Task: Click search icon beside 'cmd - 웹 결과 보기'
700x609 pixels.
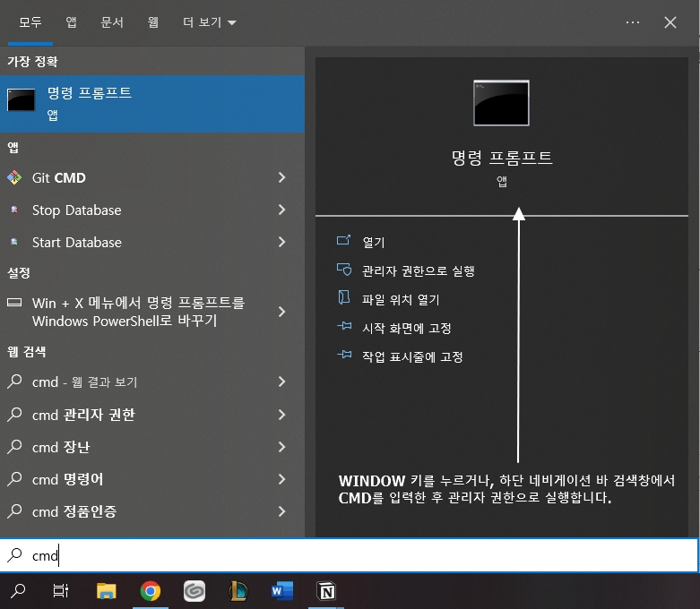Action: pyautogui.click(x=14, y=382)
